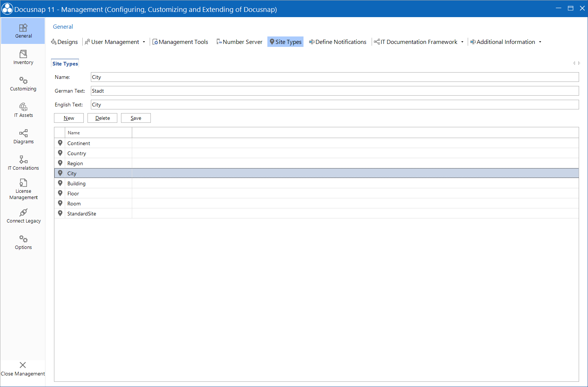Click the pin icon beside Country
The width and height of the screenshot is (588, 387).
pyautogui.click(x=60, y=153)
